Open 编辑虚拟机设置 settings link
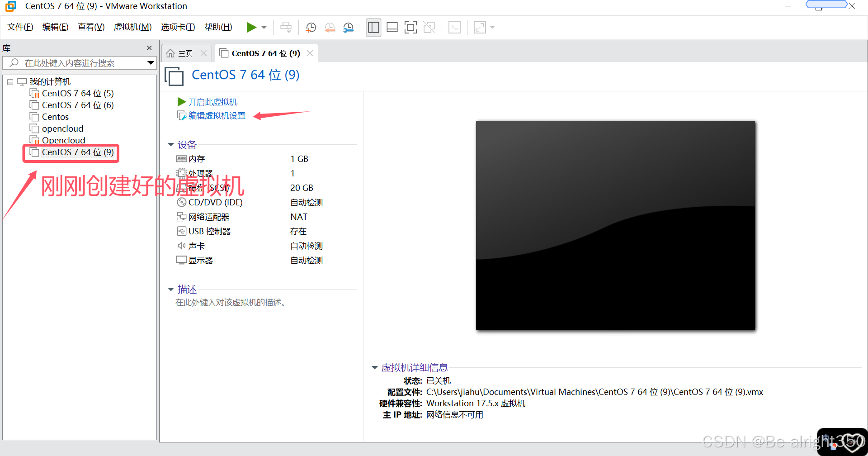This screenshot has width=868, height=456. 216,115
